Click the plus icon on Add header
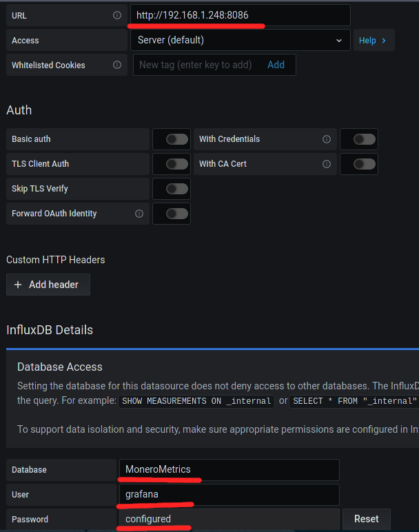 19,285
